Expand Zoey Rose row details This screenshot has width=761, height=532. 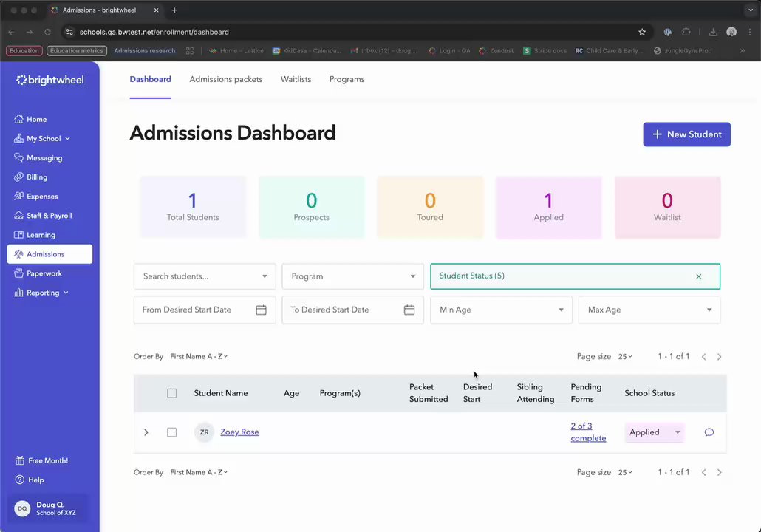(x=146, y=432)
